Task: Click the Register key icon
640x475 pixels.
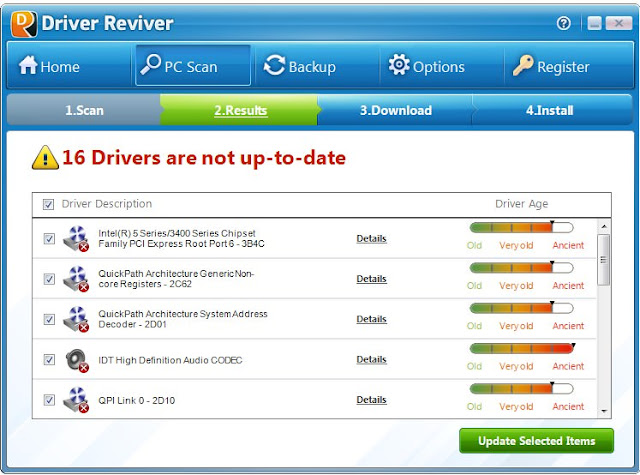Action: [523, 65]
